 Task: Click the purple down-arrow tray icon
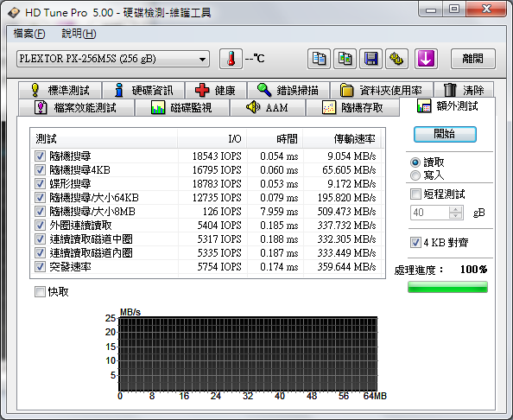(426, 59)
